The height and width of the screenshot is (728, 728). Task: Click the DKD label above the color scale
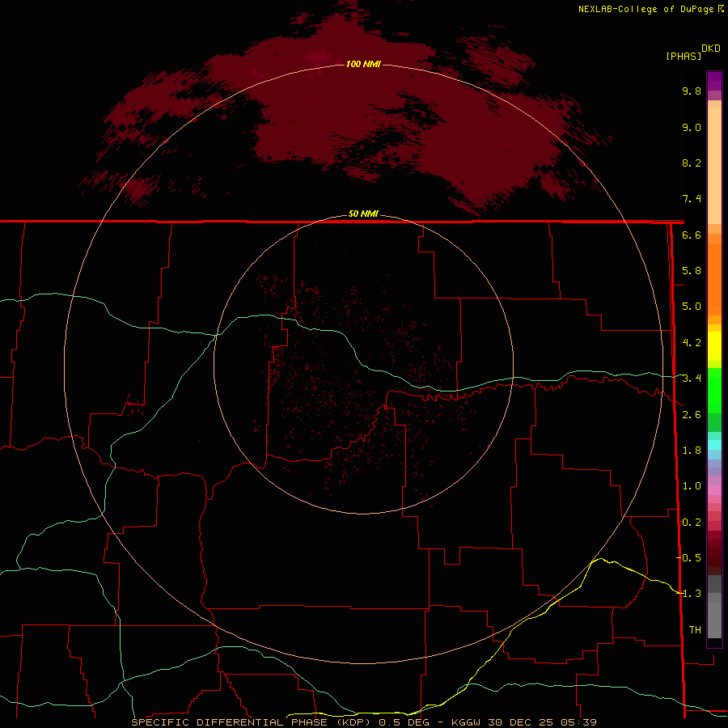(711, 49)
